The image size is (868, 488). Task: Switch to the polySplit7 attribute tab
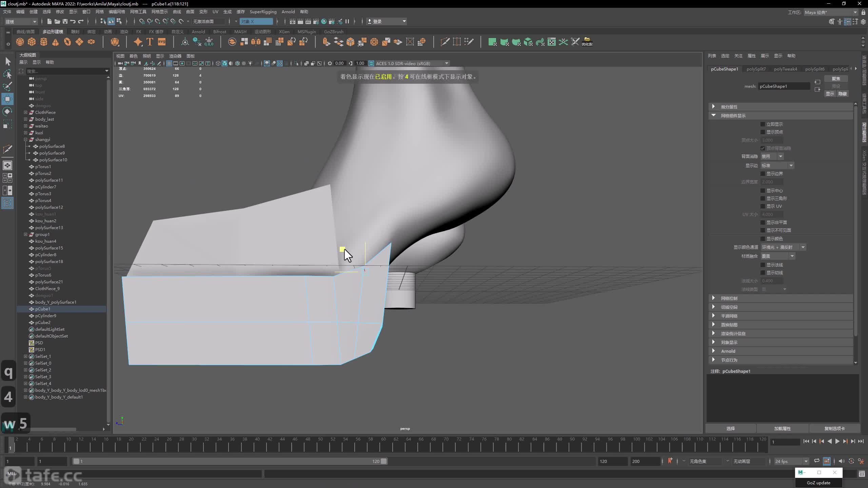tap(756, 69)
